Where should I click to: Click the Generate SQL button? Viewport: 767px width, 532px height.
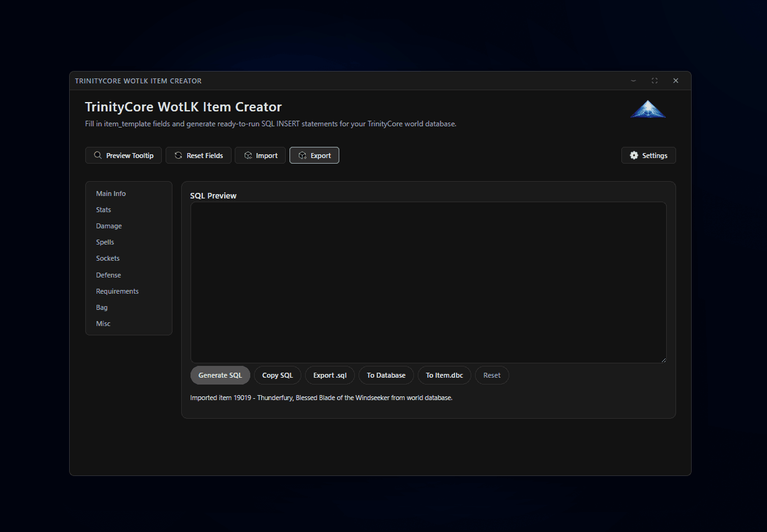pos(220,375)
